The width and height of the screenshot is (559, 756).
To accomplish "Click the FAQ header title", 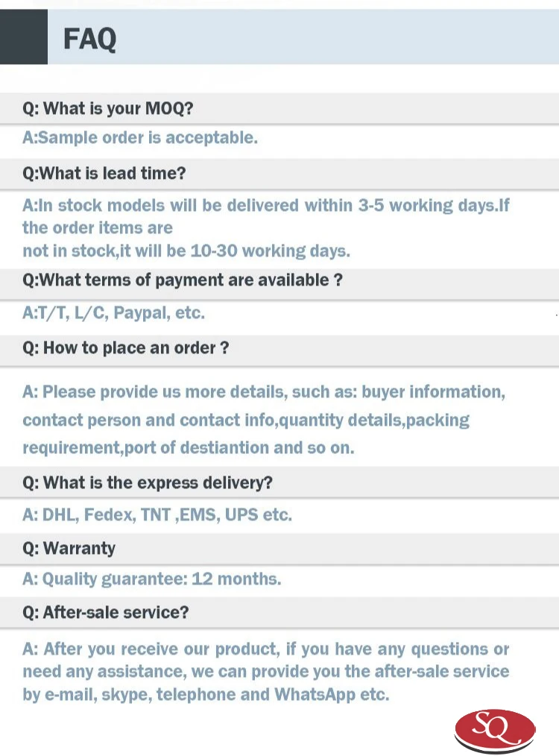I will (89, 39).
